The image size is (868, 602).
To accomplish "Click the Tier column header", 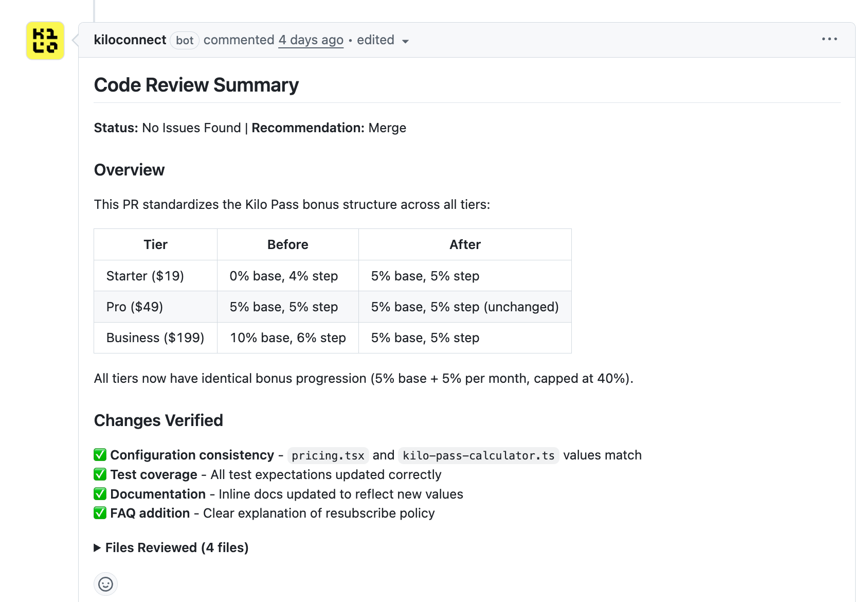I will pyautogui.click(x=156, y=244).
